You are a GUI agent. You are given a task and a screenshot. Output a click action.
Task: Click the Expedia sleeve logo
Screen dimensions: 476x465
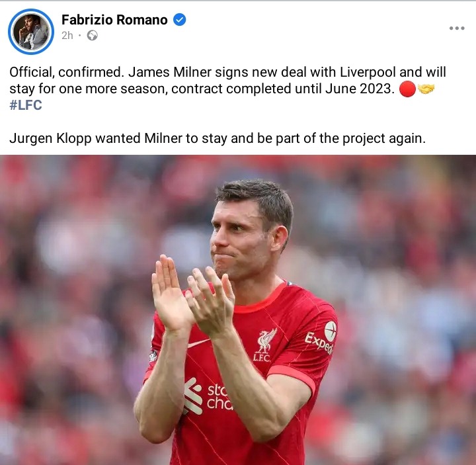click(321, 338)
